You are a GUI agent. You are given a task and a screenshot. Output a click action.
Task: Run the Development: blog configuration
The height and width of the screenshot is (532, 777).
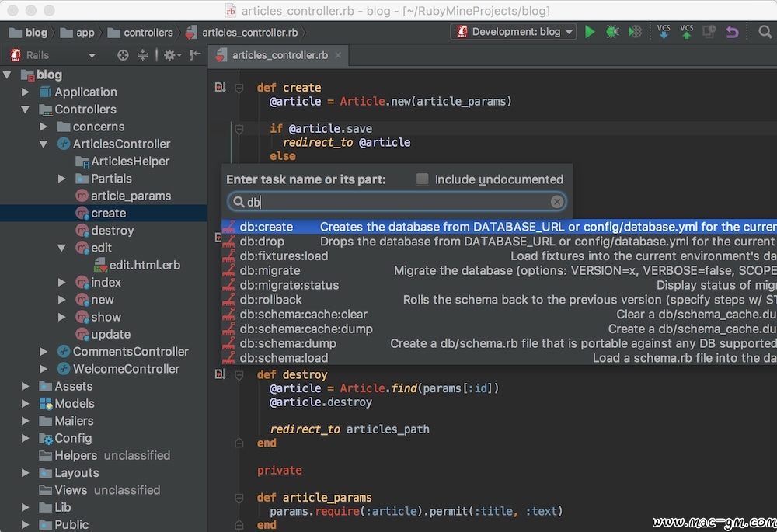pos(590,32)
